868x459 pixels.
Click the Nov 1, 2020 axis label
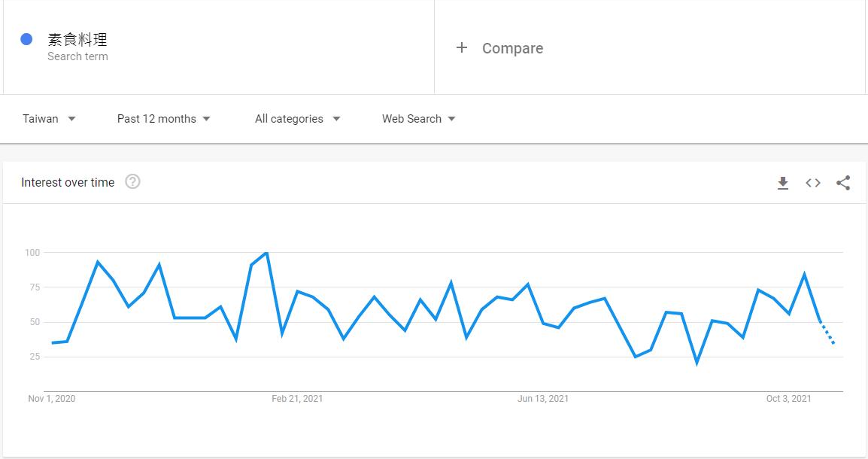tap(52, 399)
